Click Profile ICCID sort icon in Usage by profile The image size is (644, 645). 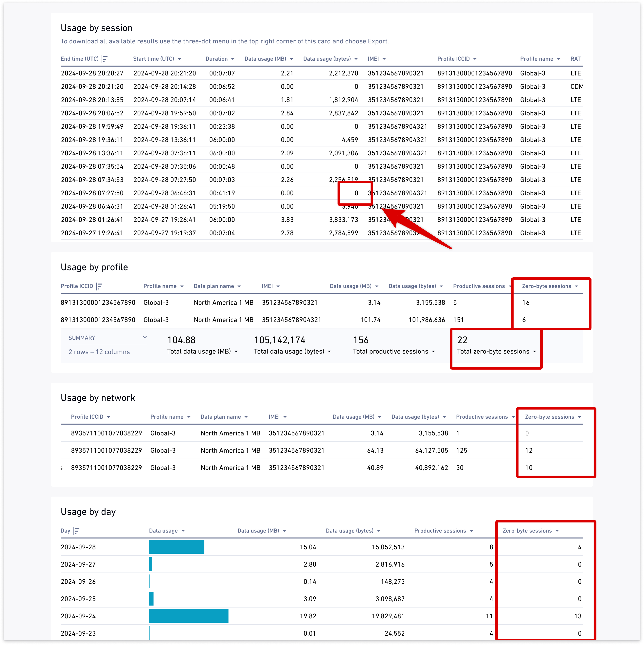pyautogui.click(x=99, y=287)
